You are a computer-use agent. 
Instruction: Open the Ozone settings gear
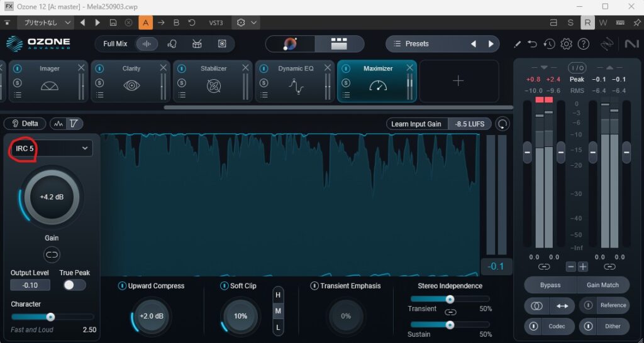point(566,44)
